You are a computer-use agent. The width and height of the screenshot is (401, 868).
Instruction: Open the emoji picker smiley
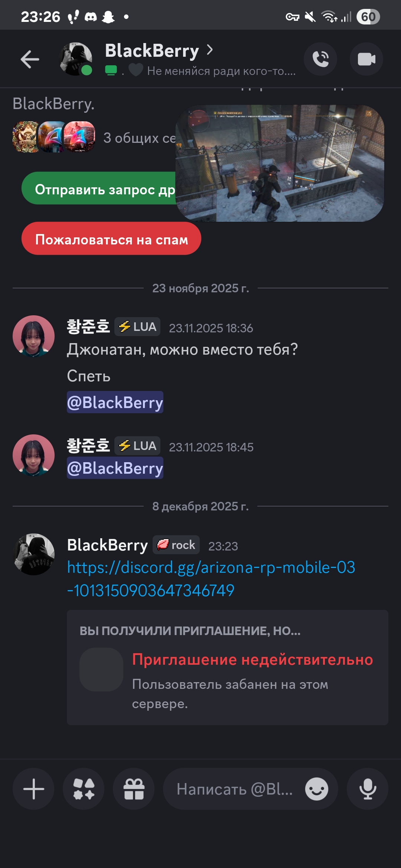[317, 789]
